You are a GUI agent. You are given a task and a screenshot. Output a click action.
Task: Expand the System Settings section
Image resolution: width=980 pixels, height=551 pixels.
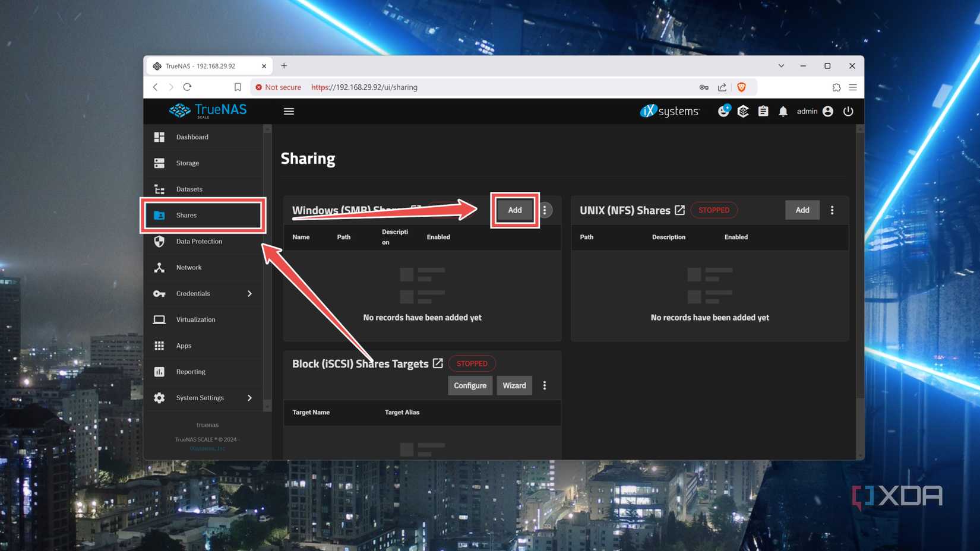249,398
